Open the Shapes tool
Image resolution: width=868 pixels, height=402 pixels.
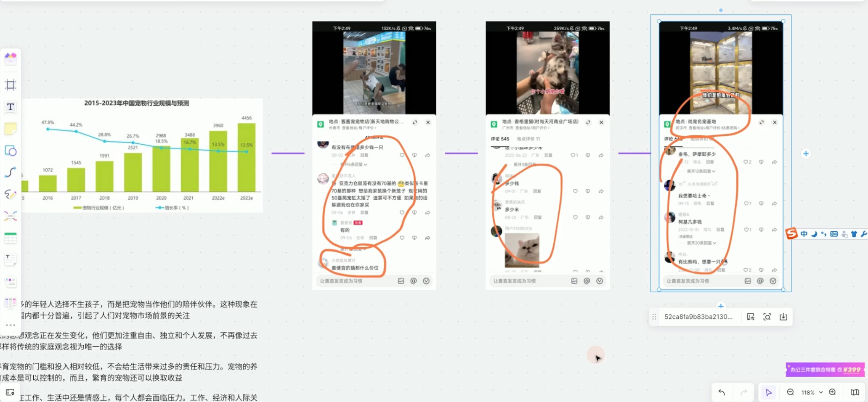(11, 151)
